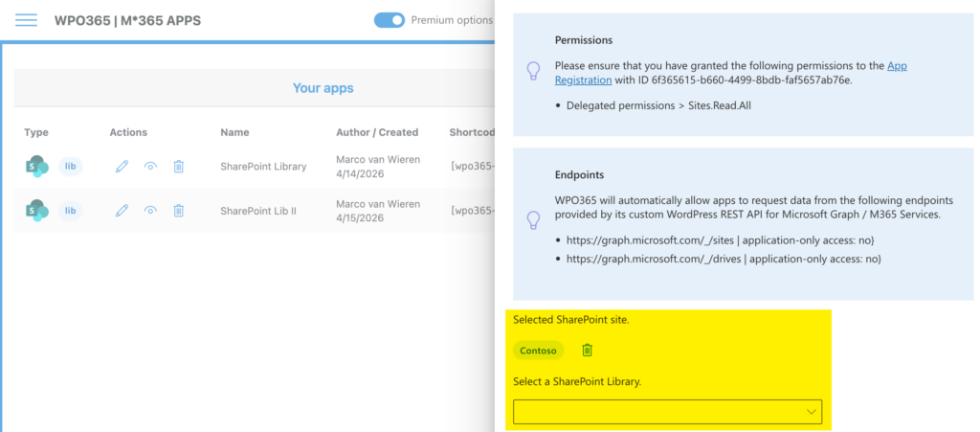The height and width of the screenshot is (432, 980).
Task: Click the Type column header
Action: (36, 132)
